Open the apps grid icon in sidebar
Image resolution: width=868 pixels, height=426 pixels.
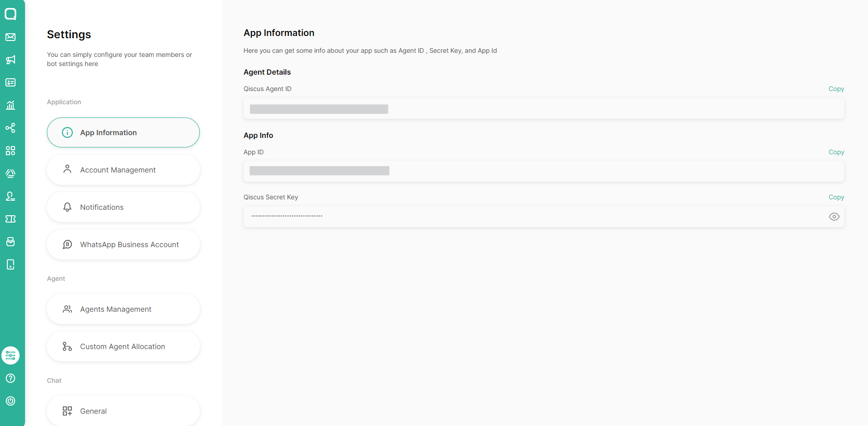point(10,151)
